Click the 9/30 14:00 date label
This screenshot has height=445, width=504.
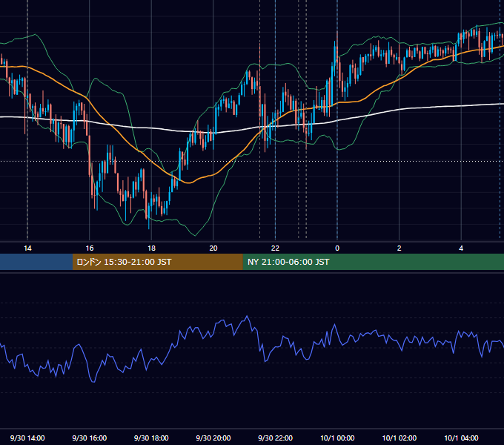pyautogui.click(x=27, y=438)
